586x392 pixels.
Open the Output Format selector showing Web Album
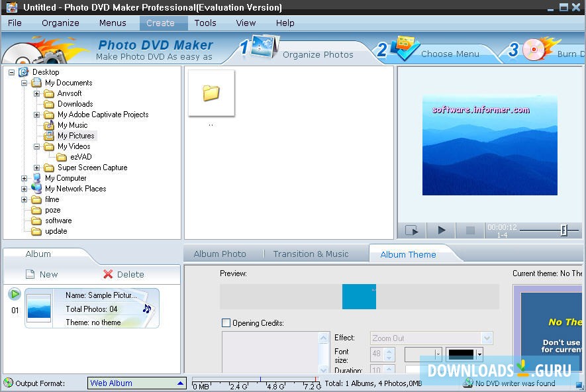[179, 383]
